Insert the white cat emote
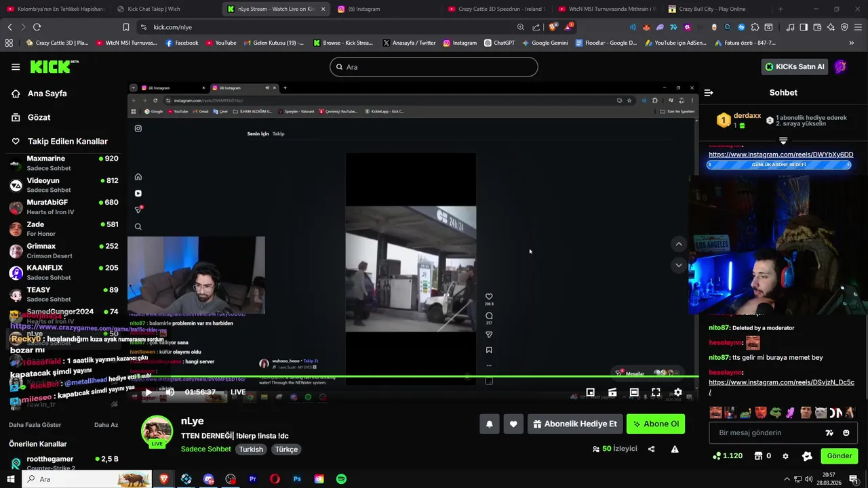The image size is (868, 488). click(821, 412)
